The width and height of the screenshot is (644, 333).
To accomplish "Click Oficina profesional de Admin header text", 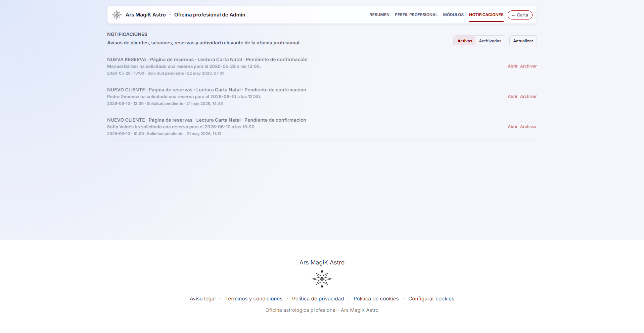I will click(210, 15).
